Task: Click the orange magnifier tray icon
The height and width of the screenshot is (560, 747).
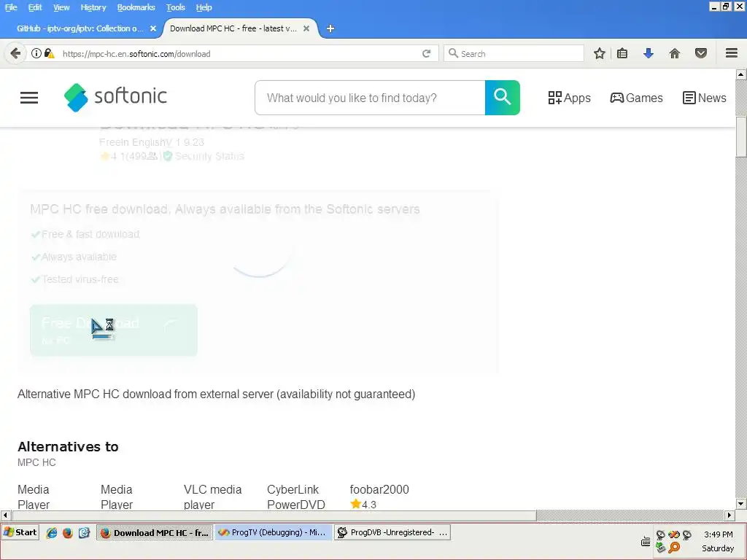Action: (674, 548)
